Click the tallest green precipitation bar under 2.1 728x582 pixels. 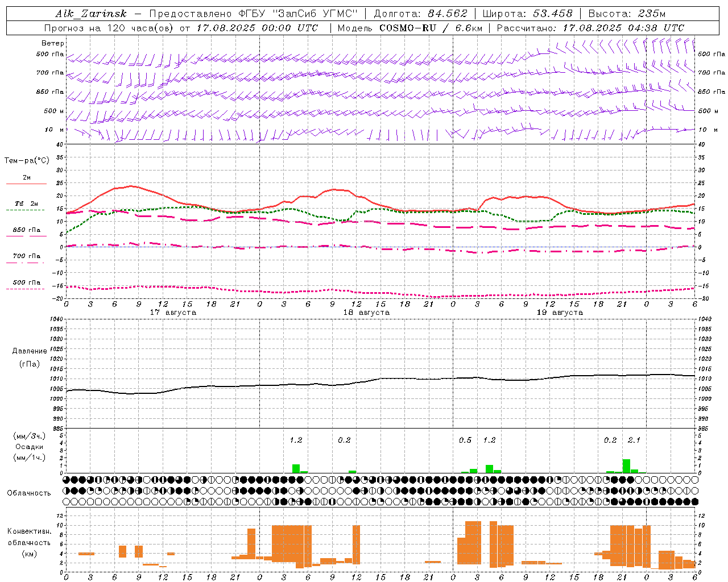coord(626,466)
